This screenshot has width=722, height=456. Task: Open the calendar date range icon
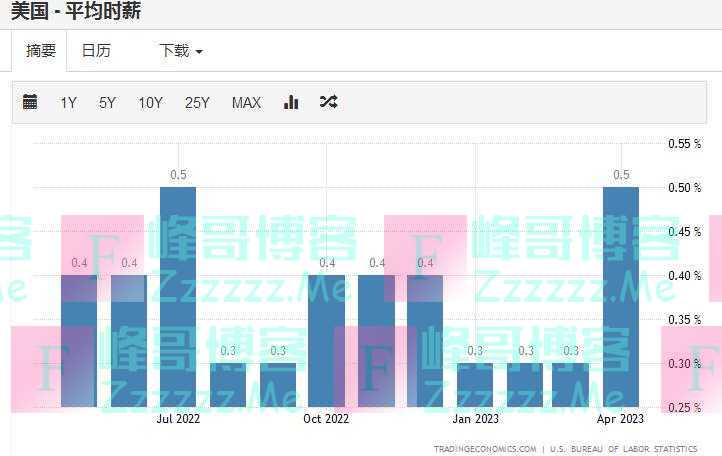click(30, 102)
